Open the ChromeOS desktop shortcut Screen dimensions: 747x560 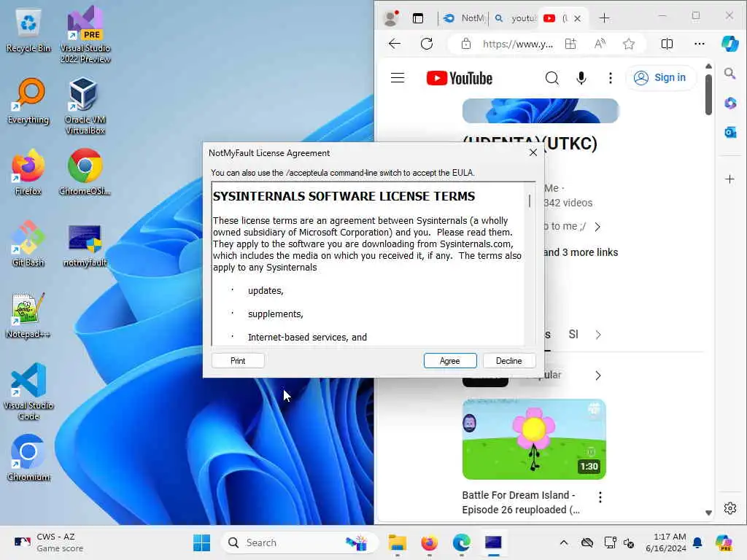(85, 172)
